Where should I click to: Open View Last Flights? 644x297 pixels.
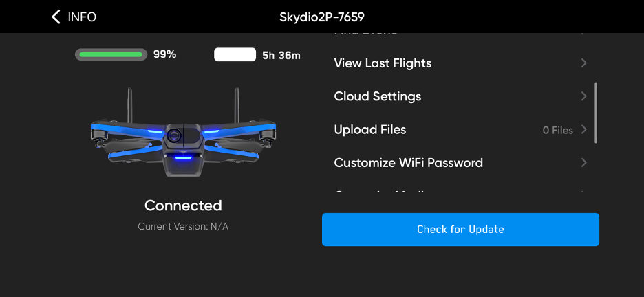[383, 63]
